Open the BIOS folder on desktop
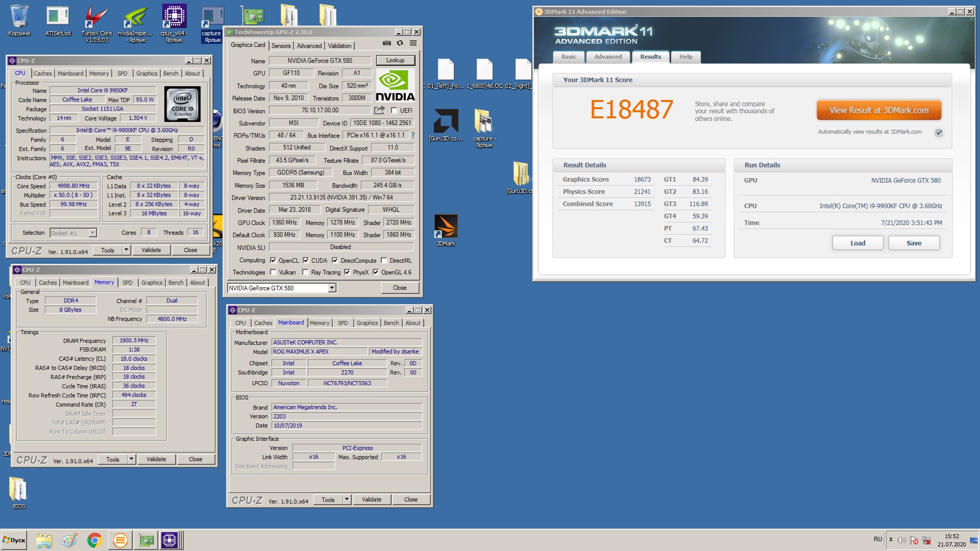Screen dimensions: 980x551 click(19, 493)
